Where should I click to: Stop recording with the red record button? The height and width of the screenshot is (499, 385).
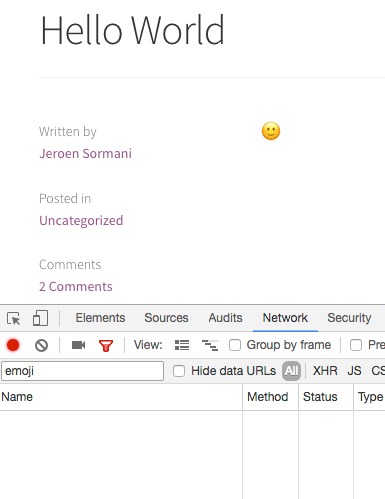[13, 345]
